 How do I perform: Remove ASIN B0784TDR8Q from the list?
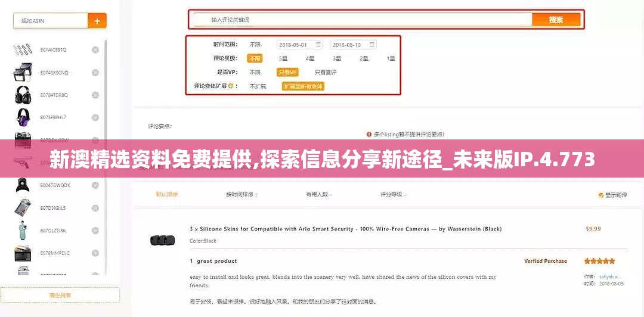[95, 95]
